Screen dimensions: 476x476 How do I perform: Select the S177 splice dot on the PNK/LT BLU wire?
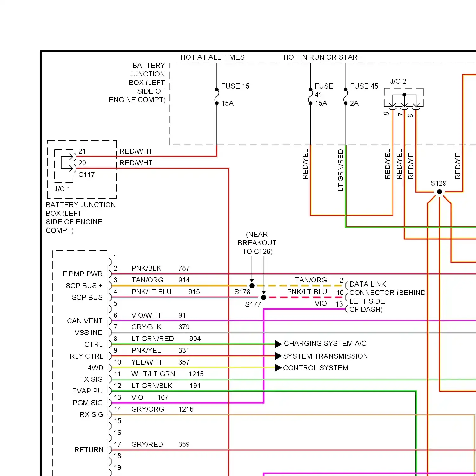tap(264, 297)
